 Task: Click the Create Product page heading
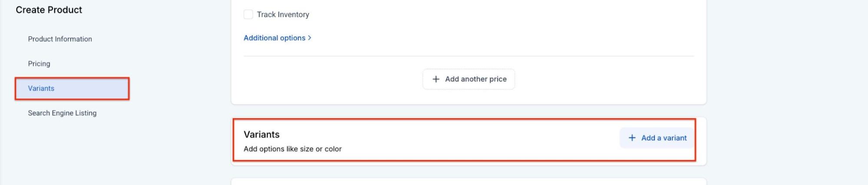click(x=49, y=10)
